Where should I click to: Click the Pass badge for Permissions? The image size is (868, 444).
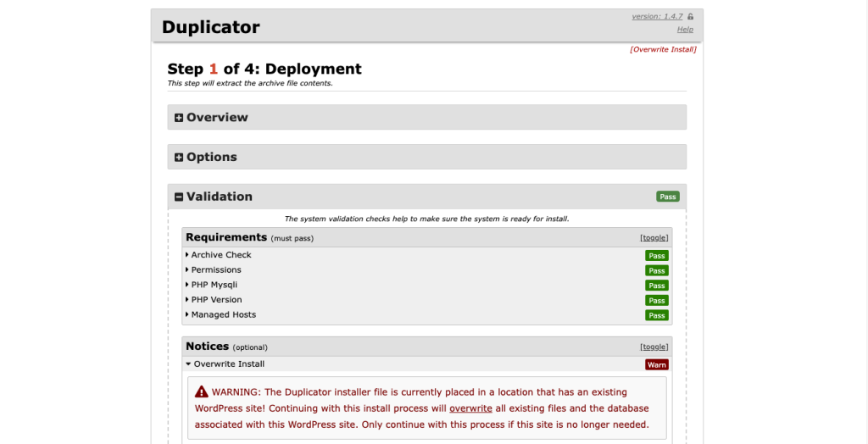point(657,270)
